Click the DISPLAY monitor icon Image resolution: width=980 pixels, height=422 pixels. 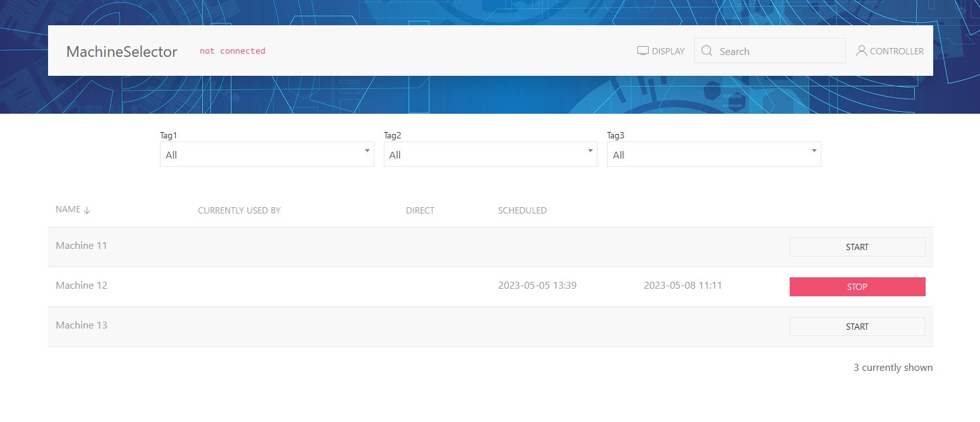(x=643, y=51)
